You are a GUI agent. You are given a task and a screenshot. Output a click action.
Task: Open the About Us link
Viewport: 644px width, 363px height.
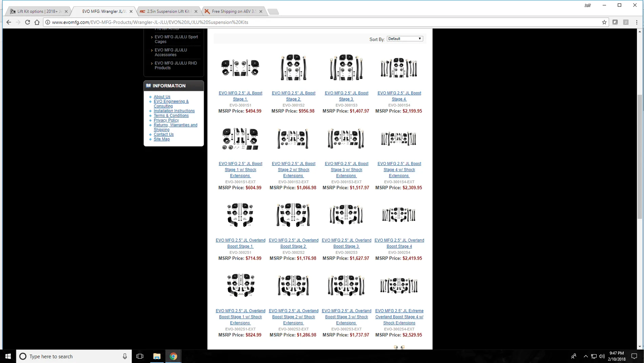click(162, 97)
